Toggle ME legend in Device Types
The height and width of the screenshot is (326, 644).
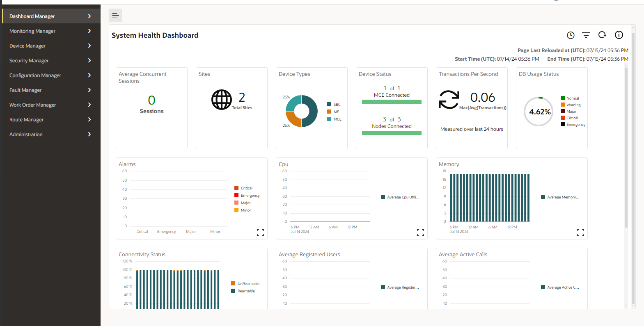[x=333, y=112]
